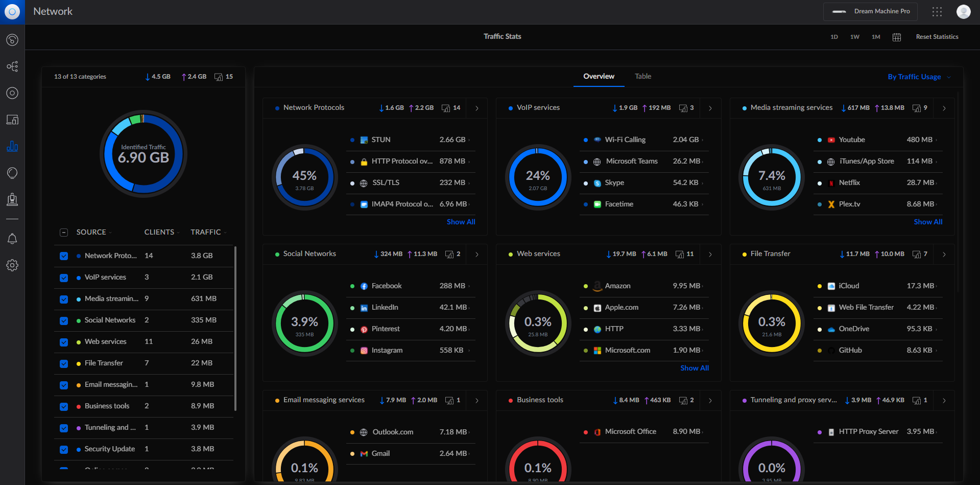The height and width of the screenshot is (485, 980).
Task: Click the STUN application icon
Action: [x=364, y=140]
